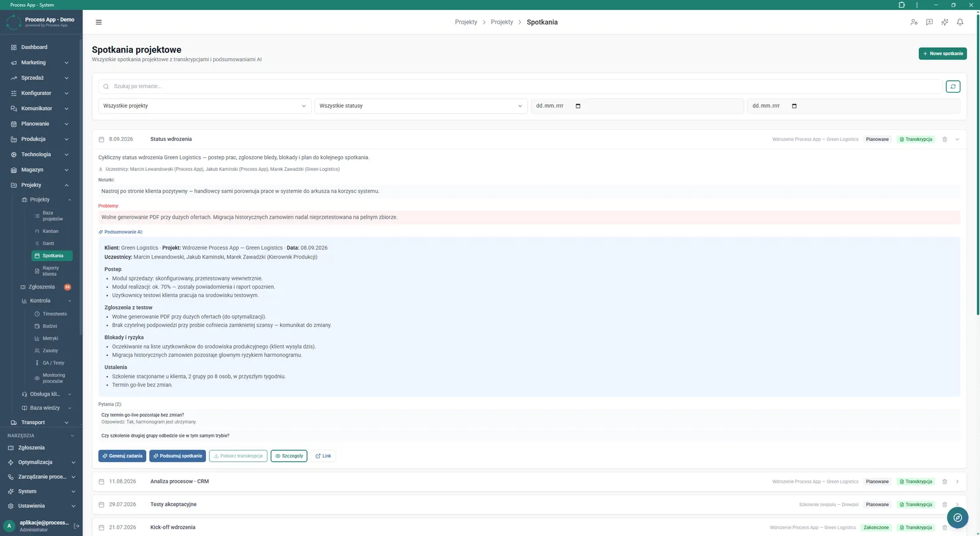Click the user avatar A
This screenshot has height=536, width=980.
click(9, 526)
